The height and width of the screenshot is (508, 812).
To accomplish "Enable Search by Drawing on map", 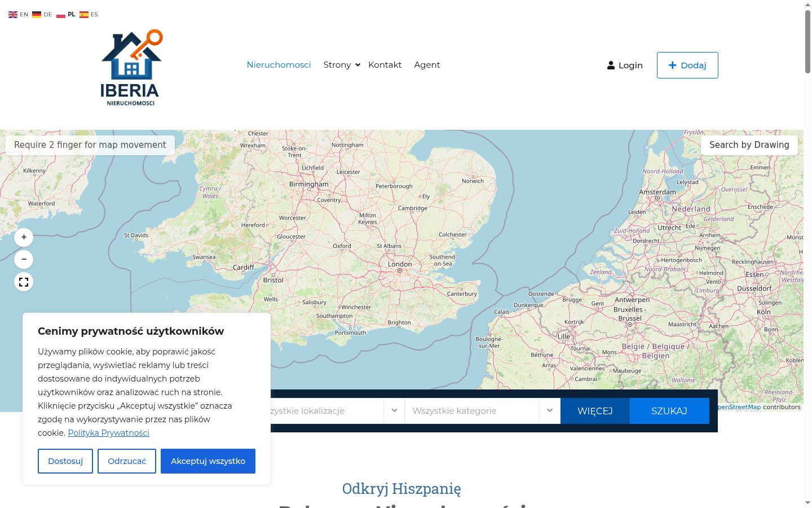I will pos(749,145).
